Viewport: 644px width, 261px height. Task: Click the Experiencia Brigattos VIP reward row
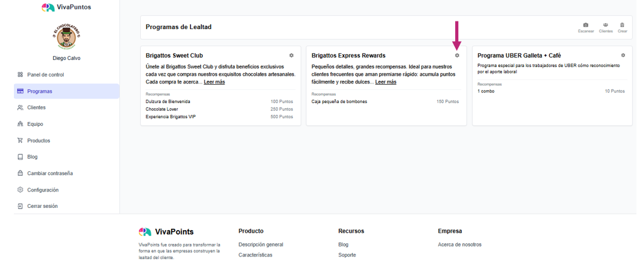219,117
